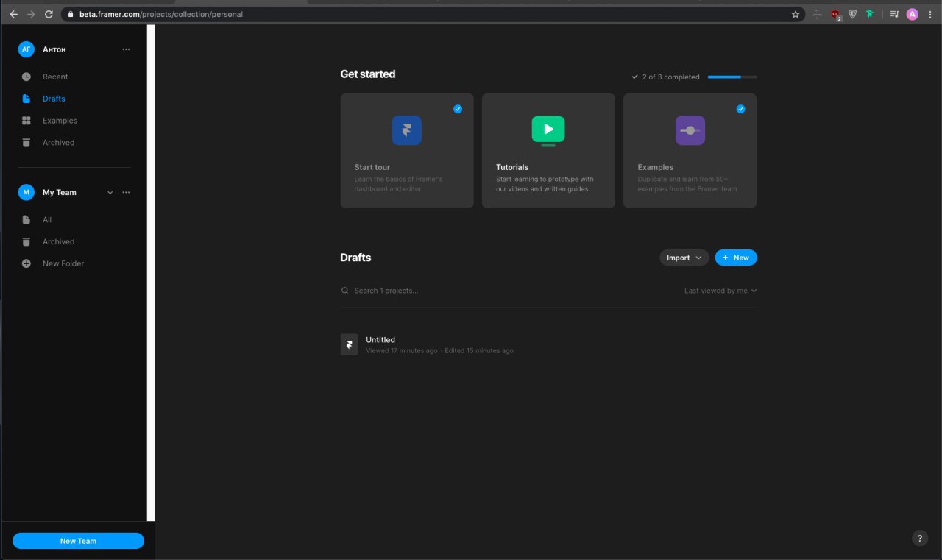Click the Tutorials play icon
942x560 pixels.
tap(548, 130)
